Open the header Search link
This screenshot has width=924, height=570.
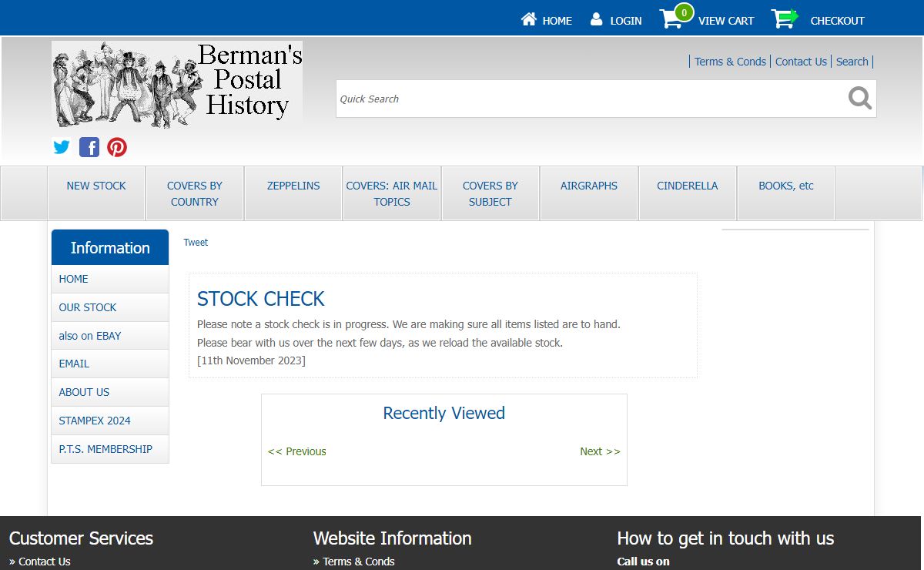(852, 62)
